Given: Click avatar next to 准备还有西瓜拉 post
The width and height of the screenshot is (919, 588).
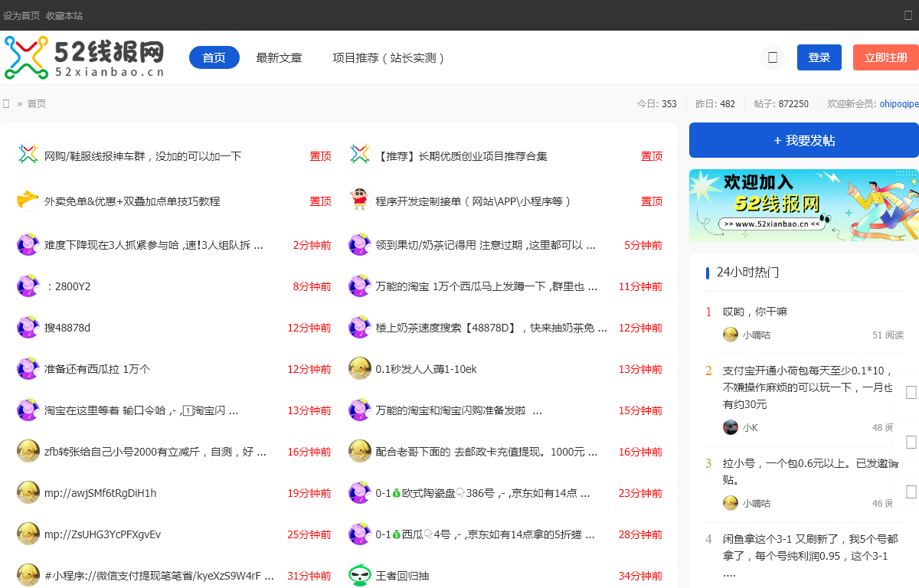Looking at the screenshot, I should tap(28, 368).
